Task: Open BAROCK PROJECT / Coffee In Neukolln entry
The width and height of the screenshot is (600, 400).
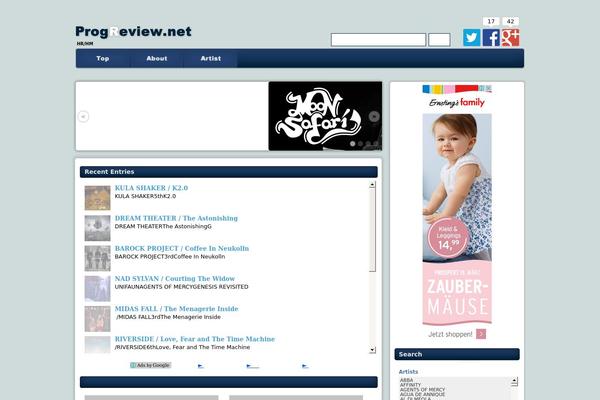Action: pyautogui.click(x=182, y=248)
